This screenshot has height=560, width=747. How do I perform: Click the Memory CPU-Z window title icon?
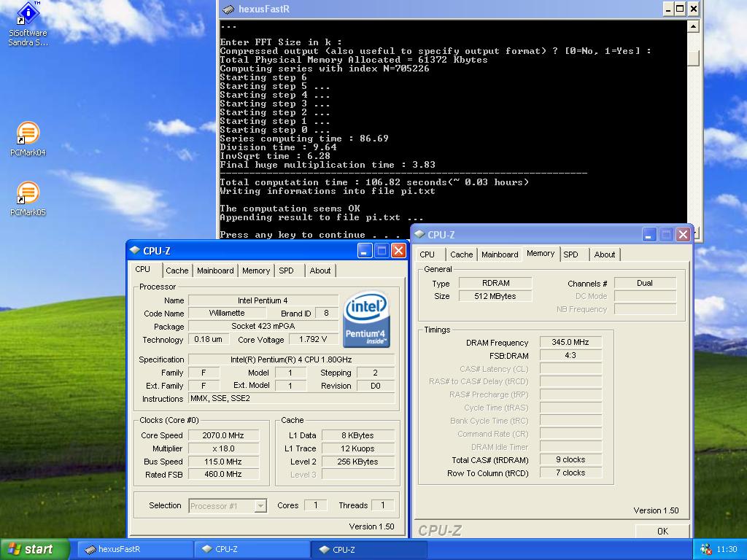[x=419, y=234]
